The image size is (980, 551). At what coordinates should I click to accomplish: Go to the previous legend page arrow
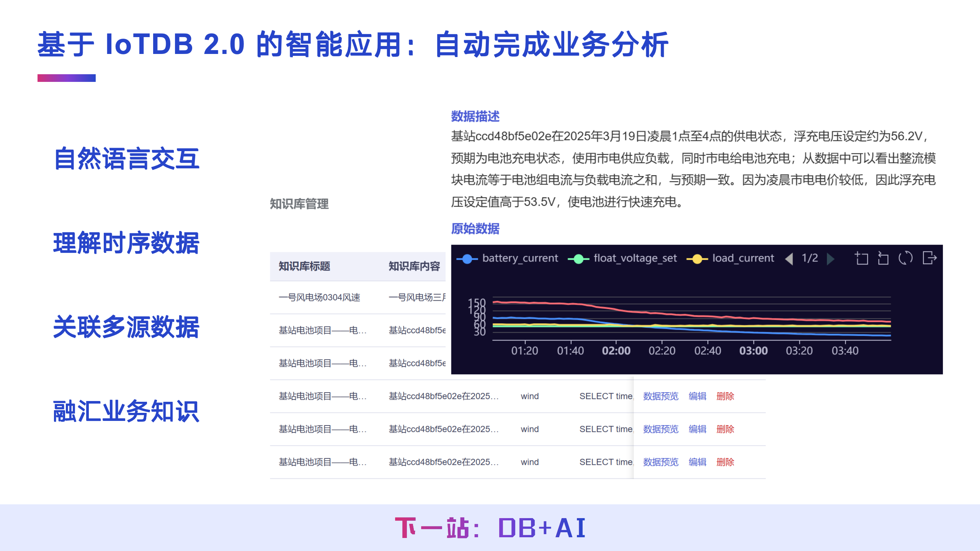tap(789, 259)
